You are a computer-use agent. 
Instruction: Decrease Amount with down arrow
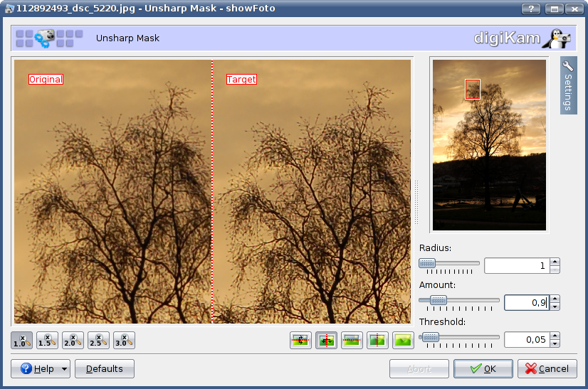point(555,307)
